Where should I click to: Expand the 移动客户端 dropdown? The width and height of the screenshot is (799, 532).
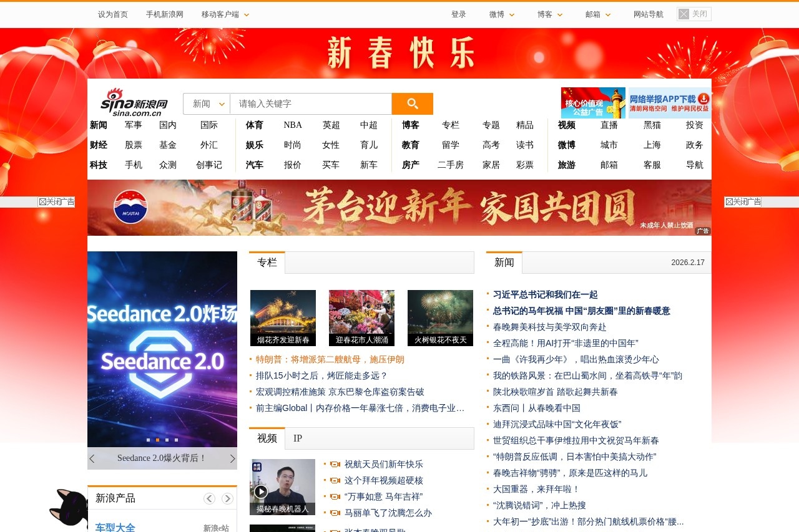click(x=225, y=14)
